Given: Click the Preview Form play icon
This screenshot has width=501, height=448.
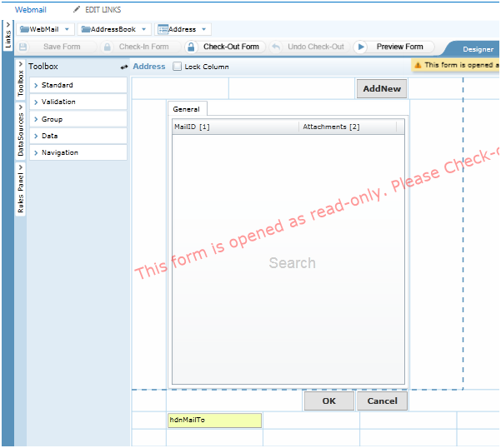Looking at the screenshot, I should [x=361, y=47].
